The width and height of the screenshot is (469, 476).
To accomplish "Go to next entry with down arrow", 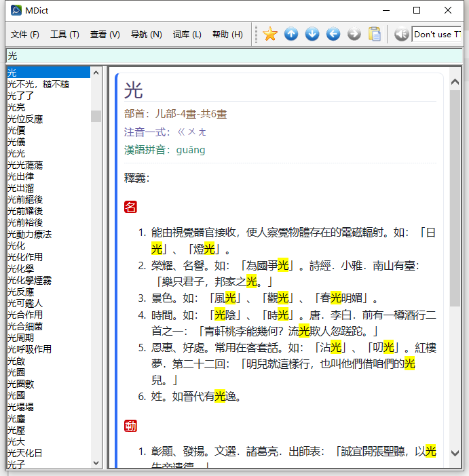I will [x=312, y=34].
